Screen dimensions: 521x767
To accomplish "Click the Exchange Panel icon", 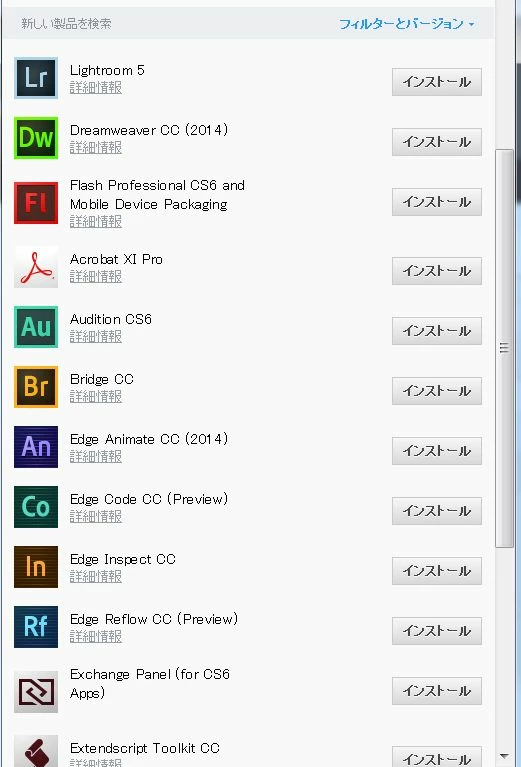I will (x=36, y=691).
